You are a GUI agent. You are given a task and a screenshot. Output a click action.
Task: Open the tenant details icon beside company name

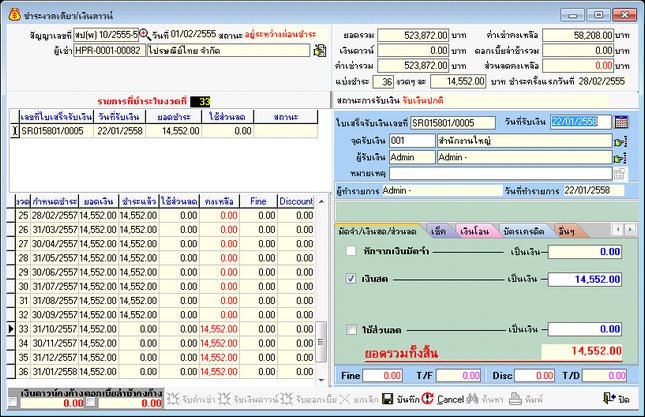[320, 51]
